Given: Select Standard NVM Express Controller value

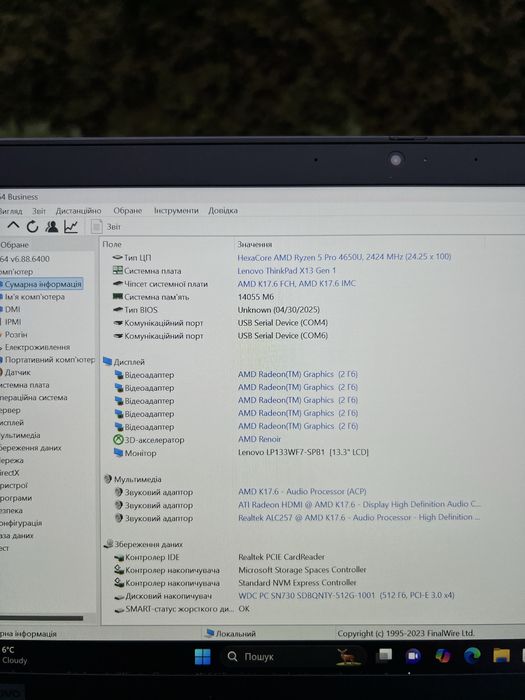Looking at the screenshot, I should point(297,583).
